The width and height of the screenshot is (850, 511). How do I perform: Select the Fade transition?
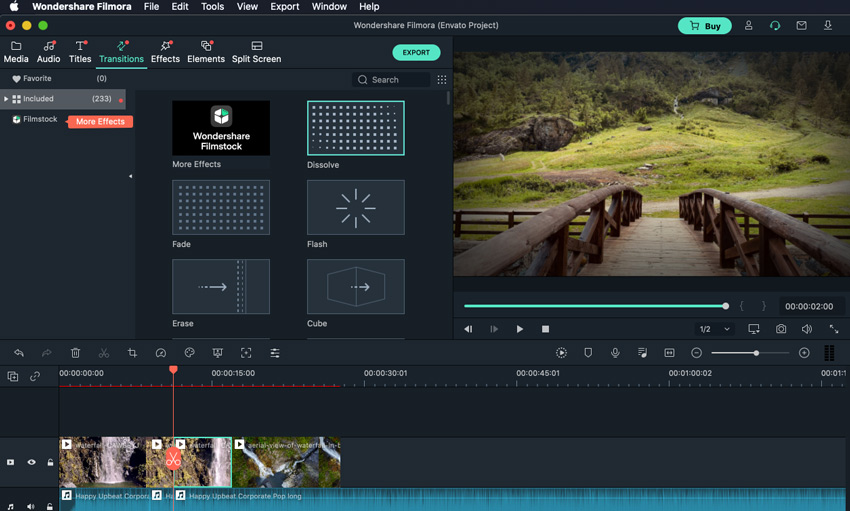pyautogui.click(x=221, y=208)
